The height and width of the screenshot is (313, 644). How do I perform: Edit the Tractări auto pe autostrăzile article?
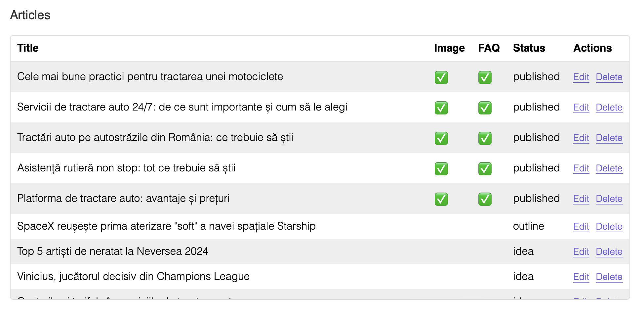tap(581, 138)
